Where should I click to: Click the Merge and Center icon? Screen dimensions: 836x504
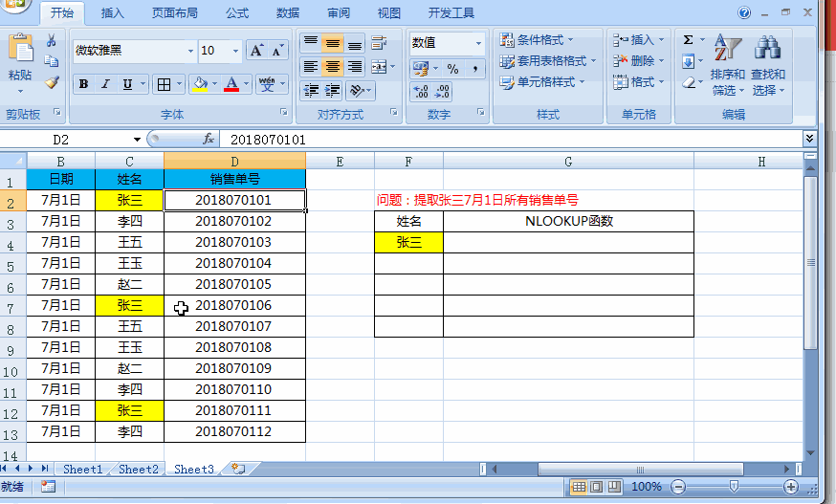(379, 67)
